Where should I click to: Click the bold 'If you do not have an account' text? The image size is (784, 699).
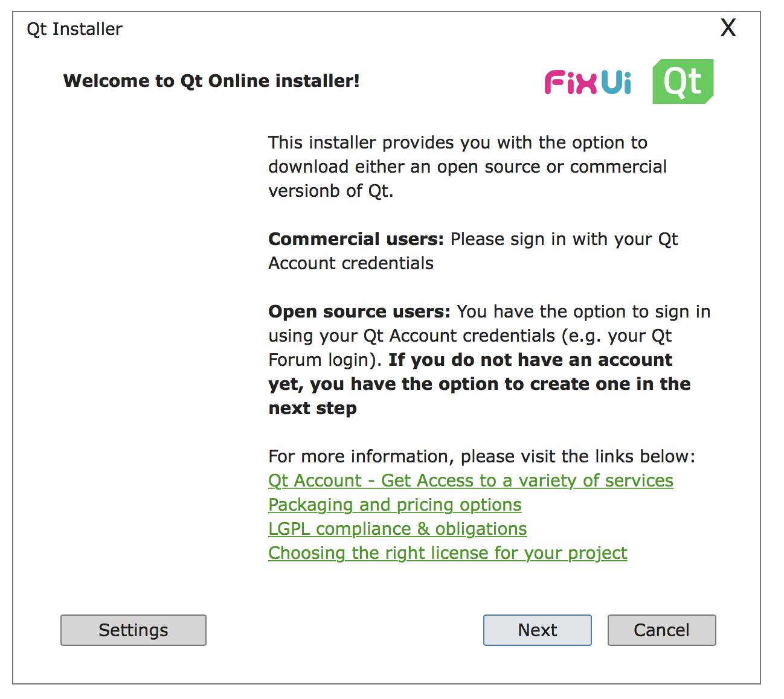point(530,360)
